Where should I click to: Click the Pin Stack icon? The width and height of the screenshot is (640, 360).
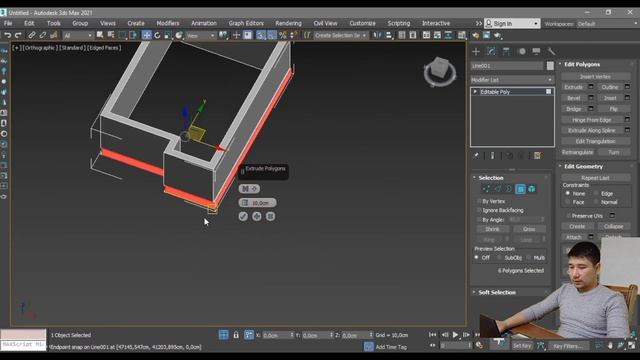(476, 156)
